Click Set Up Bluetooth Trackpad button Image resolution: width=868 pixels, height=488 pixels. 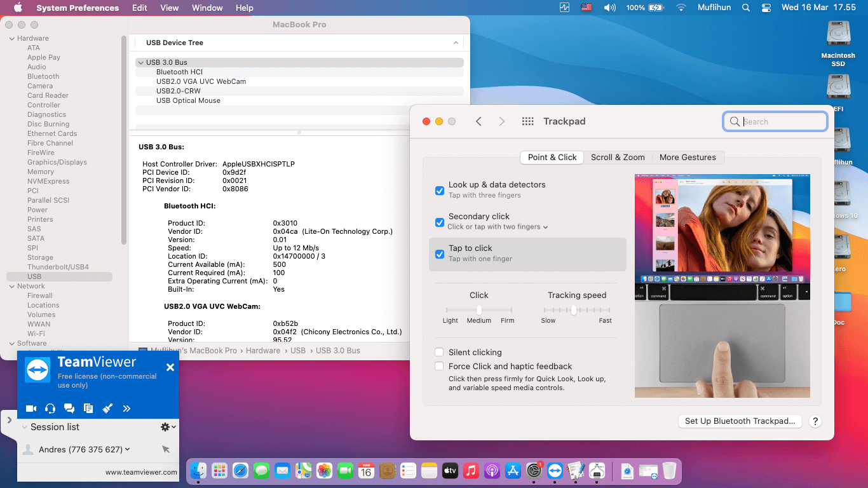(x=740, y=421)
